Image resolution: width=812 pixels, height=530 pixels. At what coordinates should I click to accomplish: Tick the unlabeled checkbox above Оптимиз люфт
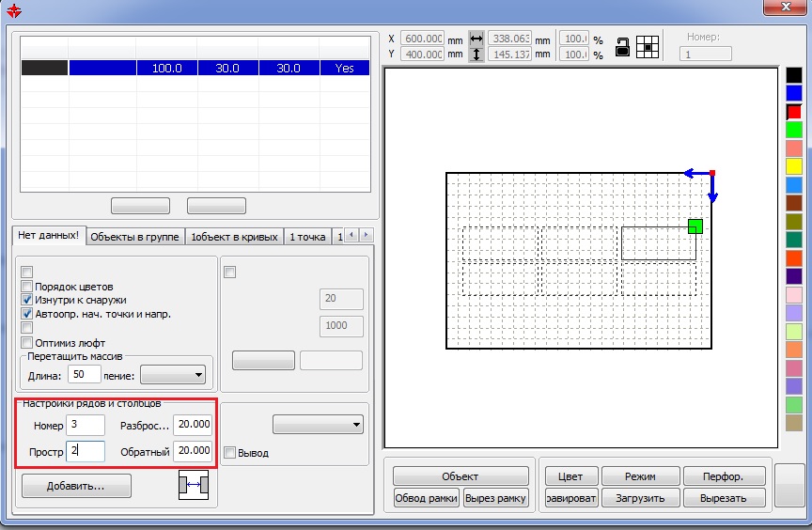[27, 328]
